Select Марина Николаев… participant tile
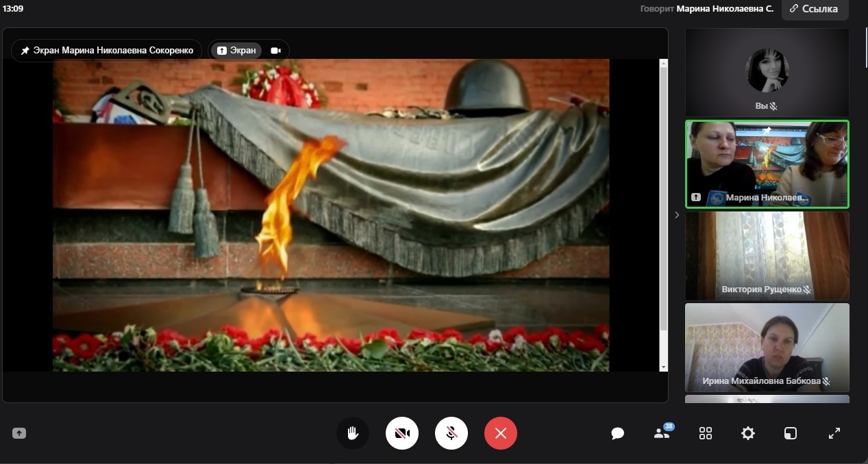Screen dimensions: 868x464 click(767, 164)
